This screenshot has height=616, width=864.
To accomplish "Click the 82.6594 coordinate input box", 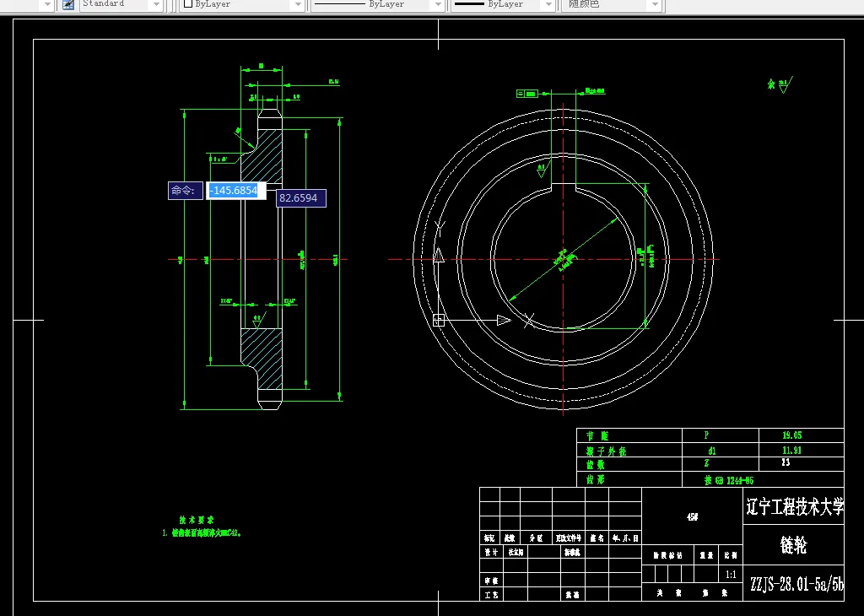I will (x=301, y=198).
